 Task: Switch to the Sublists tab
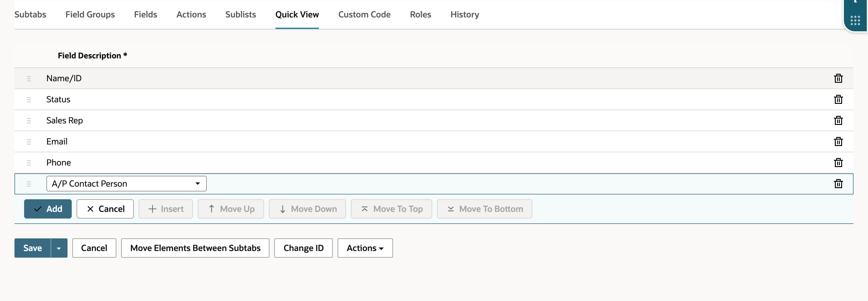pos(241,14)
